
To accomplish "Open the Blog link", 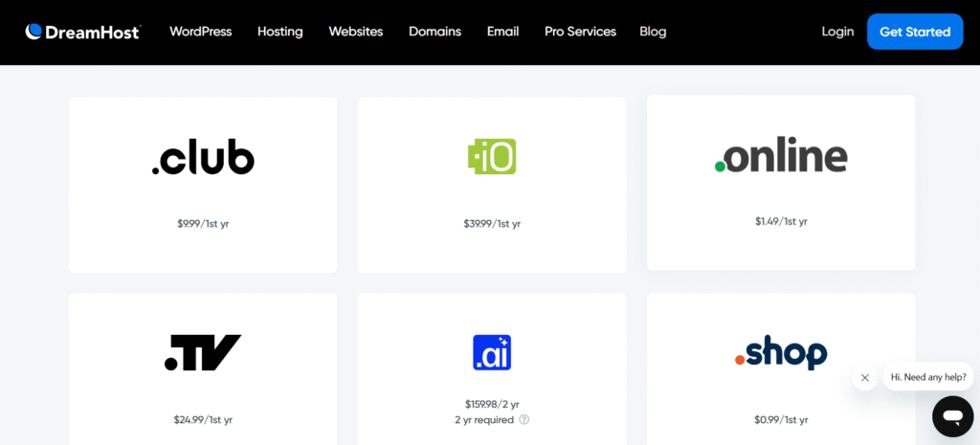I will (653, 32).
